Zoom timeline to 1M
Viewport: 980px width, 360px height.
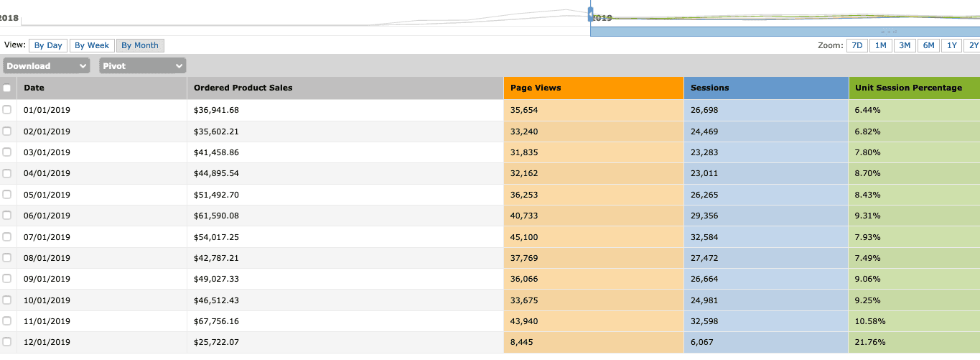coord(881,45)
